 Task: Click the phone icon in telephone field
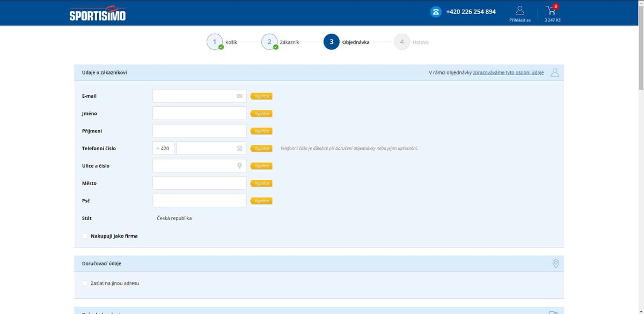(x=239, y=148)
